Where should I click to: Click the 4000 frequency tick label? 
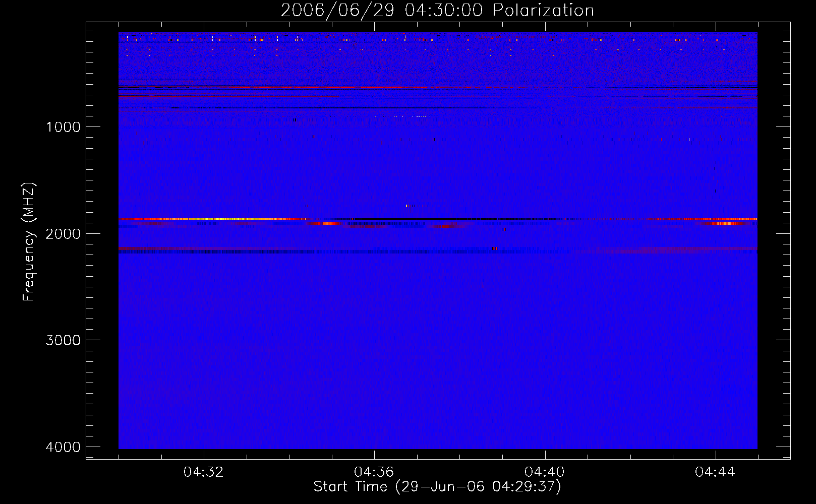tap(63, 447)
